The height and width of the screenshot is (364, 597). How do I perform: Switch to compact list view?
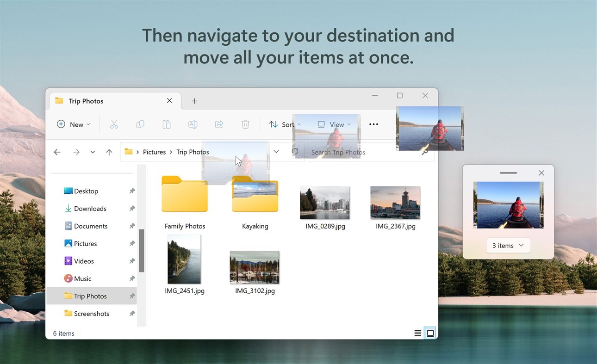tap(417, 333)
